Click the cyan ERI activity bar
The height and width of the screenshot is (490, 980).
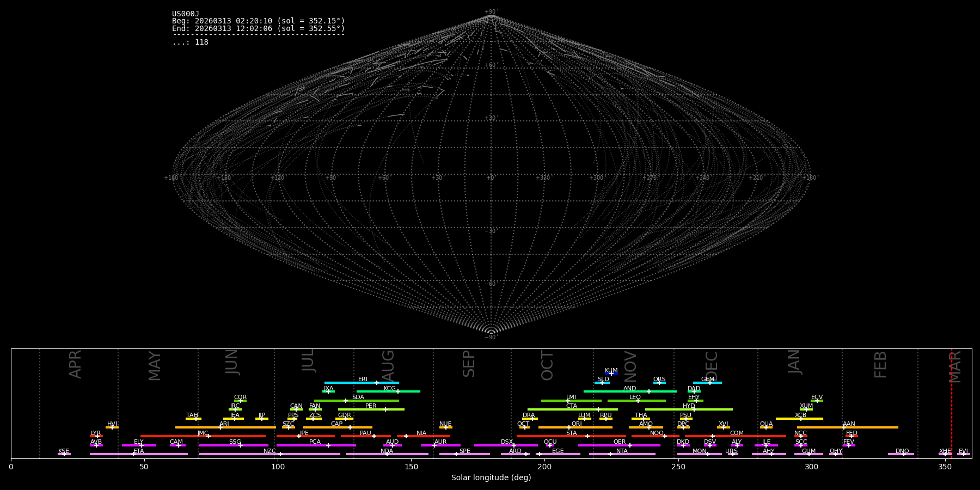(x=362, y=383)
